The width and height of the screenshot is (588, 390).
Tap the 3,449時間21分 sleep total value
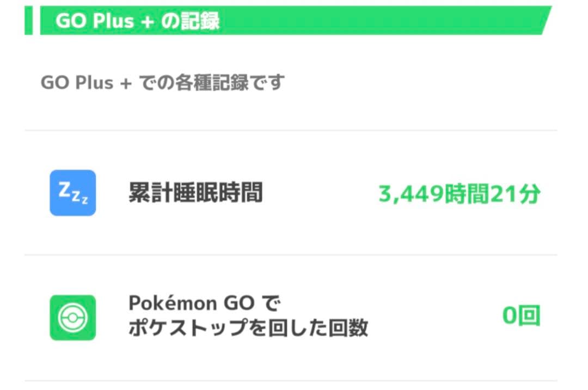(x=459, y=193)
